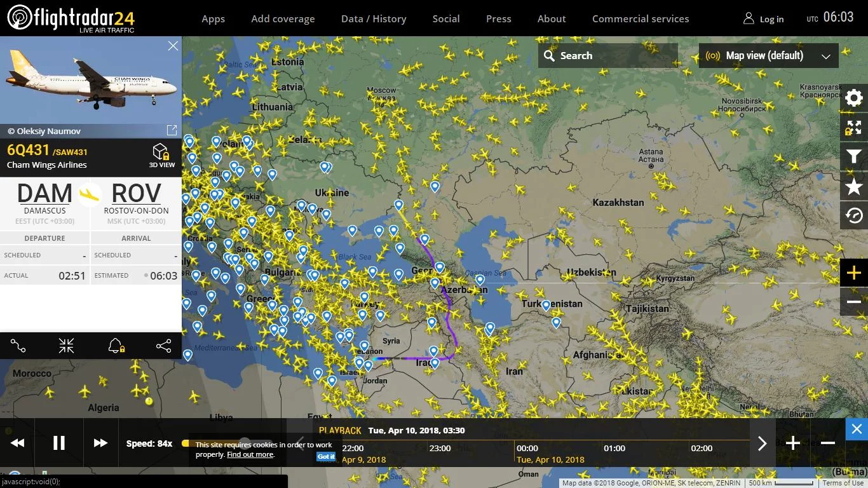Click the playback history clock icon
This screenshot has width=868, height=488.
(854, 216)
